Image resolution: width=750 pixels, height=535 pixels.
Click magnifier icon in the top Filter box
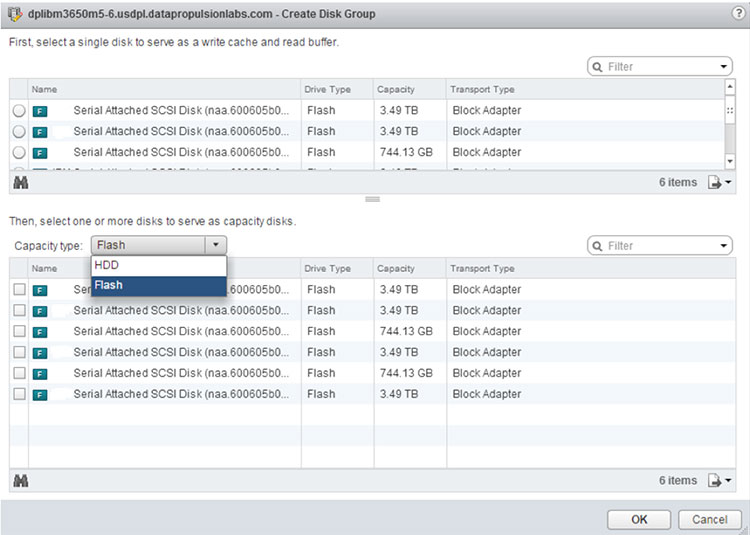tap(599, 67)
